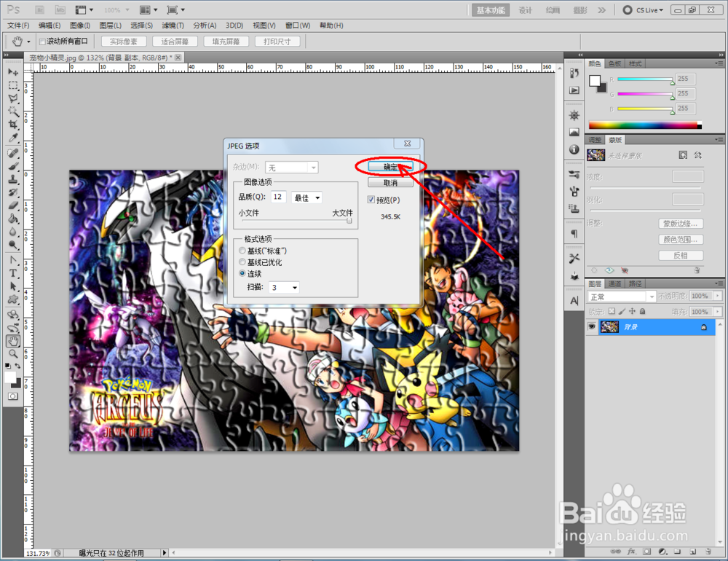Launch Mini Bridge from application bar

pos(60,9)
